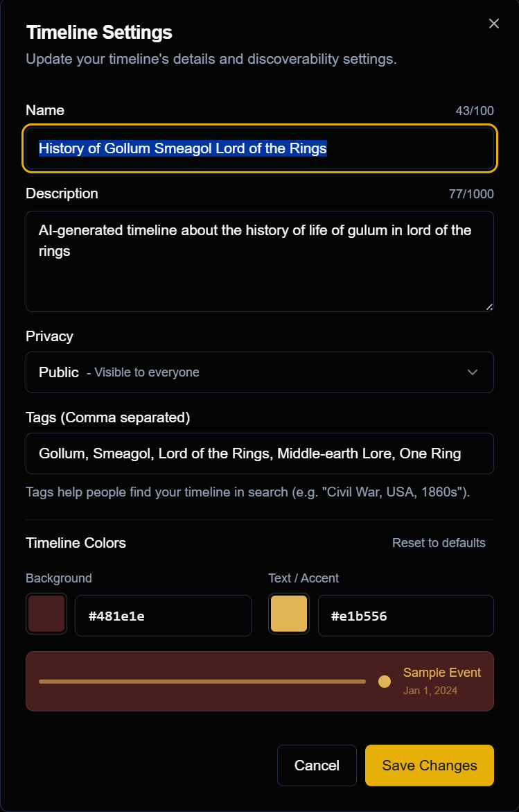Click the #481e1e hex value field
Screen dimensions: 519x812
click(164, 615)
